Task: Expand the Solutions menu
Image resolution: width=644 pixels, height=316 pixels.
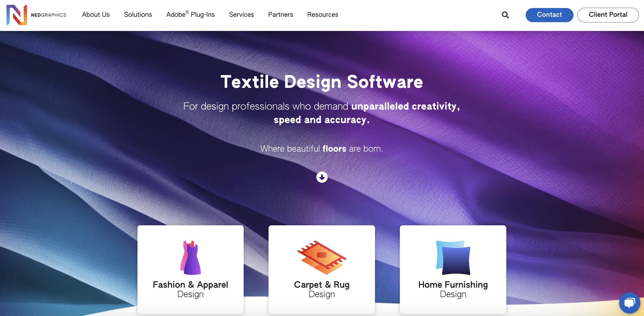Action: click(138, 15)
